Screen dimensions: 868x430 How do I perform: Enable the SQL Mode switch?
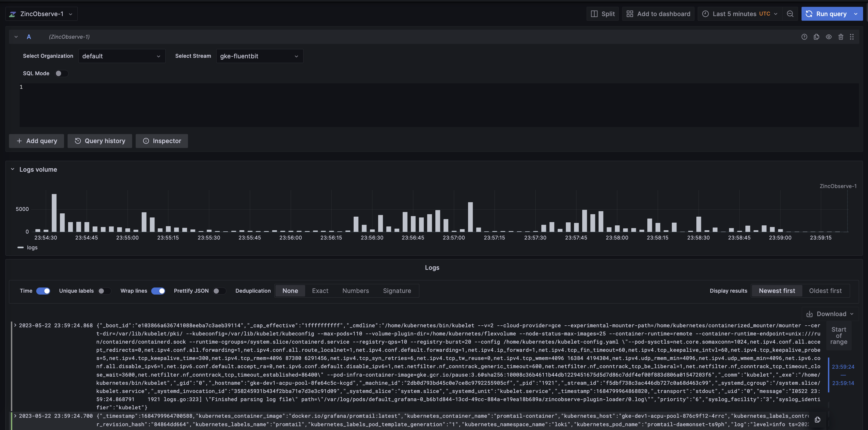[61, 74]
